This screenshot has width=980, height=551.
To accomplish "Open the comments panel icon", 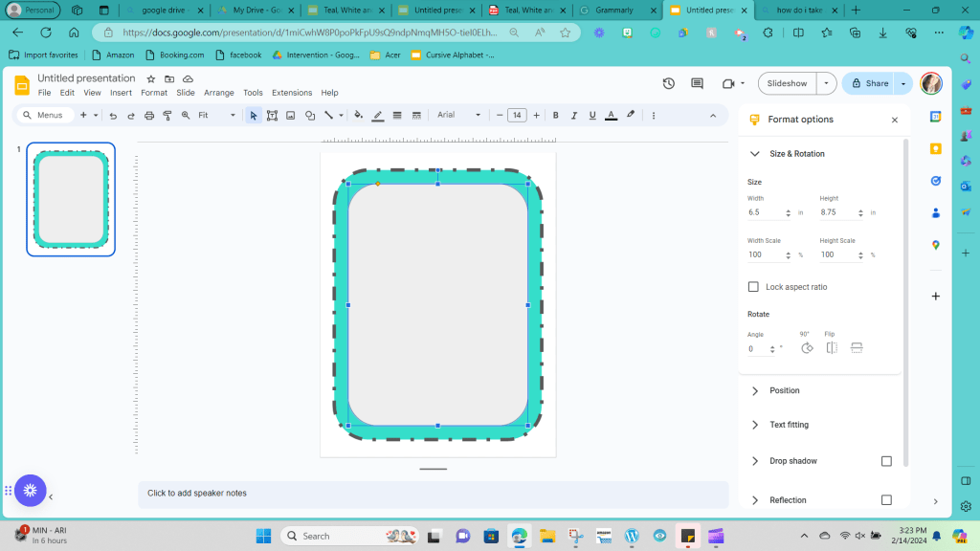I will click(x=697, y=84).
